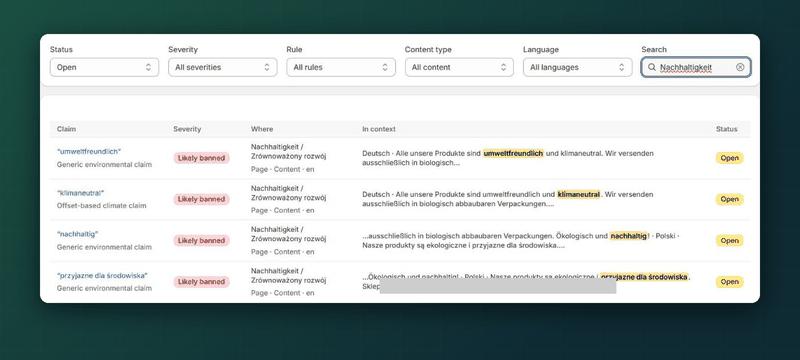Click the Severity column header

tap(187, 129)
